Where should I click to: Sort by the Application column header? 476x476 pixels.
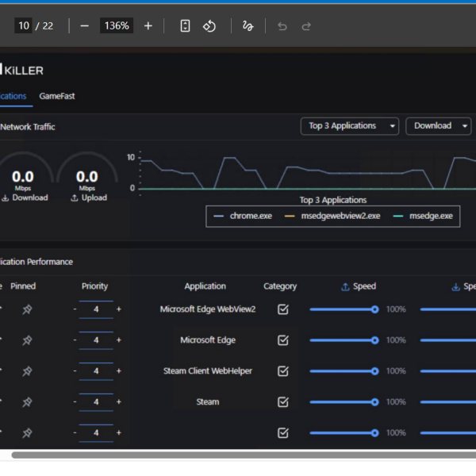tap(205, 286)
